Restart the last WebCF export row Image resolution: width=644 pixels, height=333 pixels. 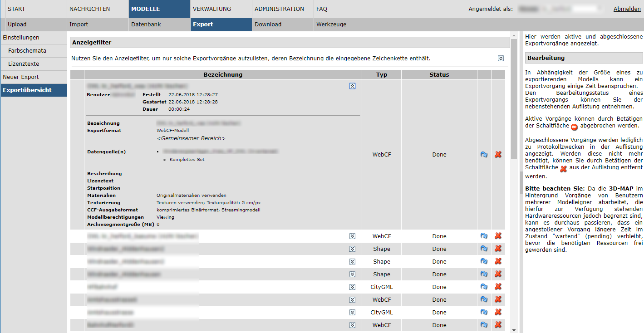484,325
